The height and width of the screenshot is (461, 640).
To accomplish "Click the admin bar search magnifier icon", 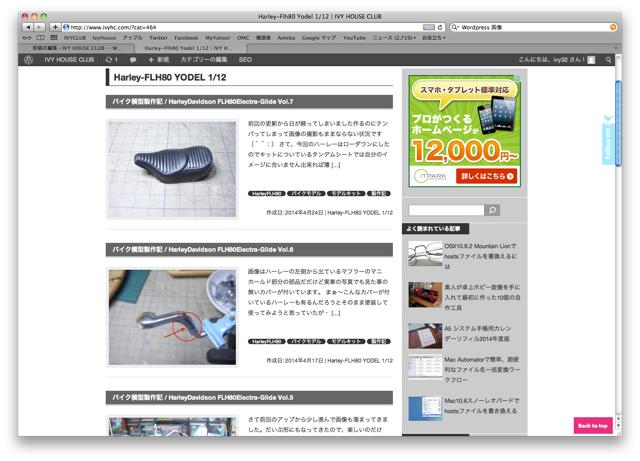I will (x=610, y=60).
